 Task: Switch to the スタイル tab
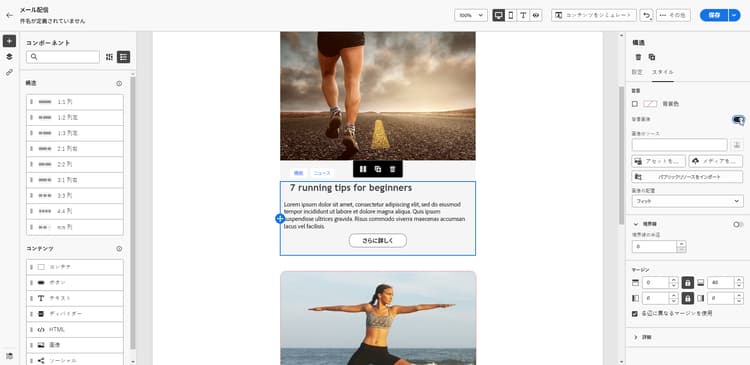[x=662, y=72]
